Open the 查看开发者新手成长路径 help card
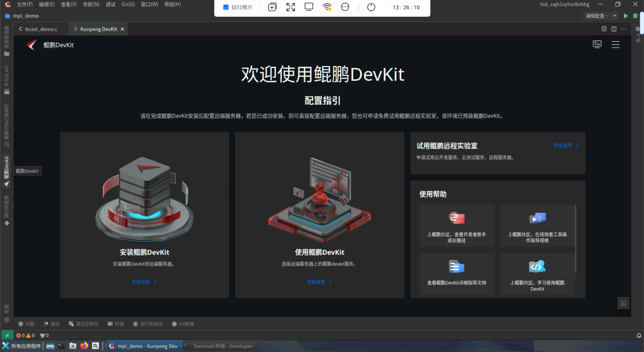This screenshot has width=644, height=352. pos(457,226)
